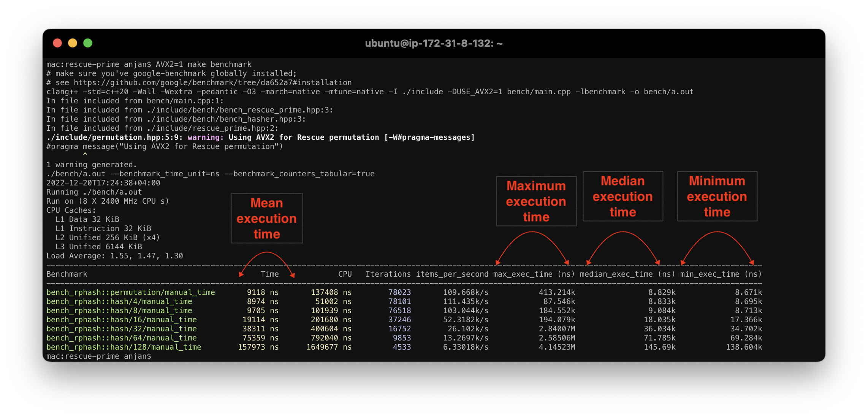Screen dimensions: 868x418
Task: Click the 'Iterations' column header
Action: pyautogui.click(x=388, y=274)
